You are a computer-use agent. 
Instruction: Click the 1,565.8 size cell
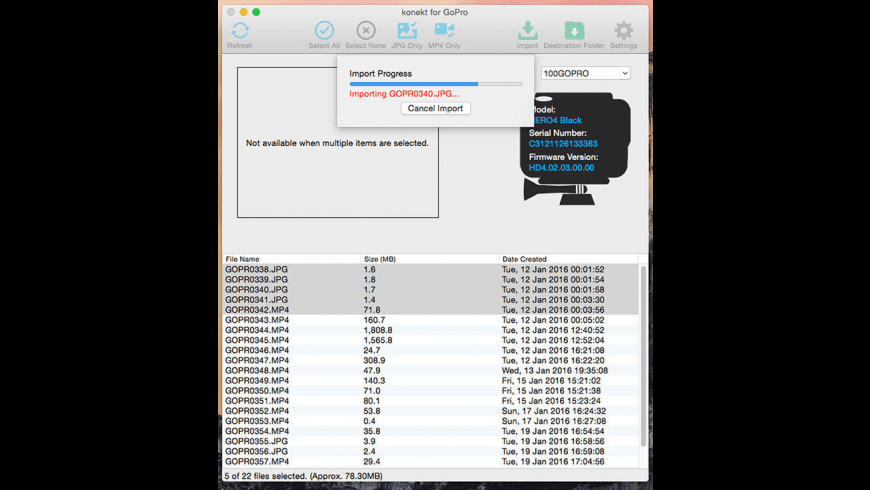click(x=378, y=340)
